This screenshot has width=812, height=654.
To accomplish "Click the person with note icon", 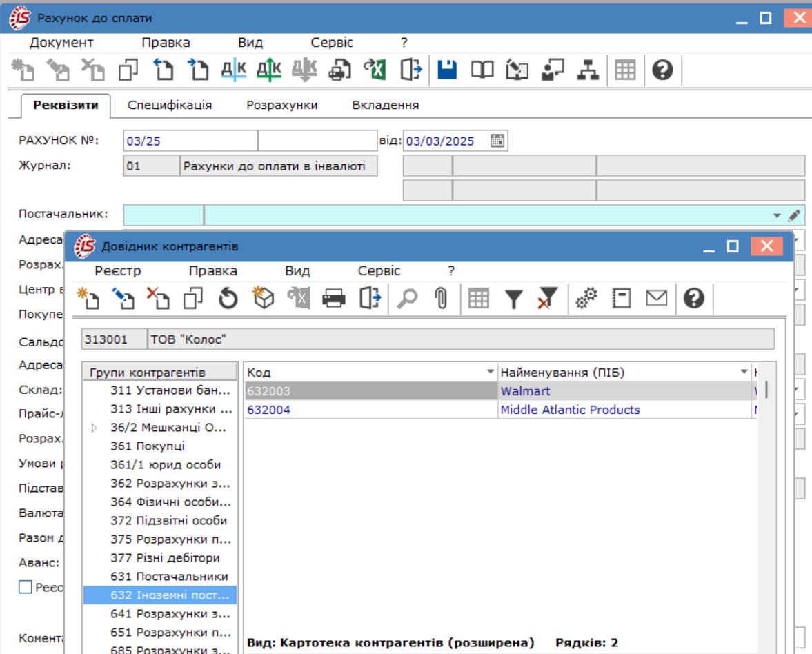I will click(x=553, y=70).
